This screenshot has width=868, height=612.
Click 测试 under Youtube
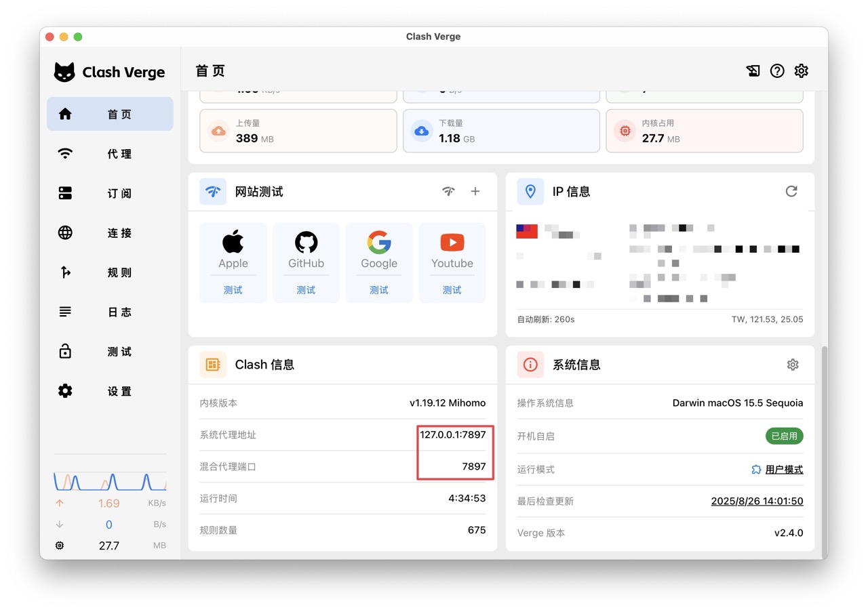[x=452, y=290]
